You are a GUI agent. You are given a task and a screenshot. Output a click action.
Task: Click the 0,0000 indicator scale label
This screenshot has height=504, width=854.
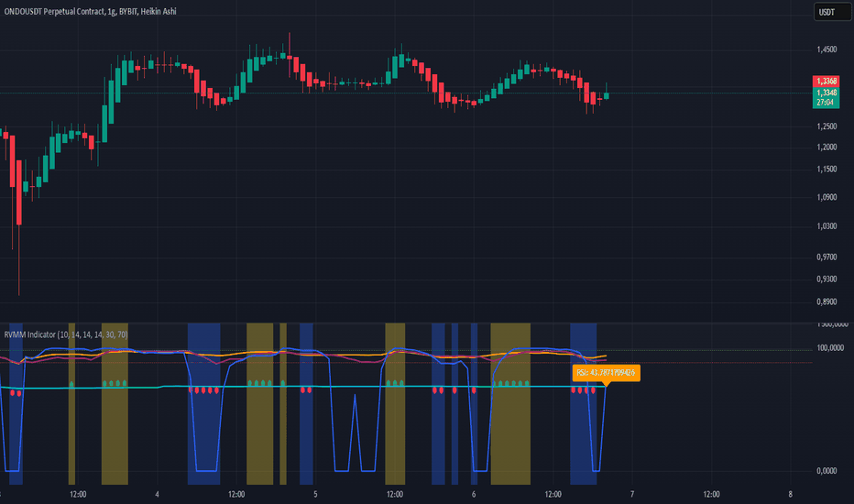coord(827,471)
